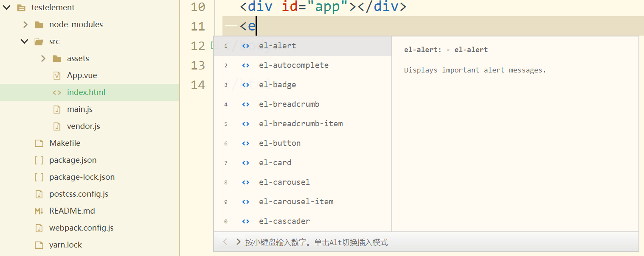The width and height of the screenshot is (644, 256).
Task: Expand the assets folder chevron
Action: click(43, 58)
